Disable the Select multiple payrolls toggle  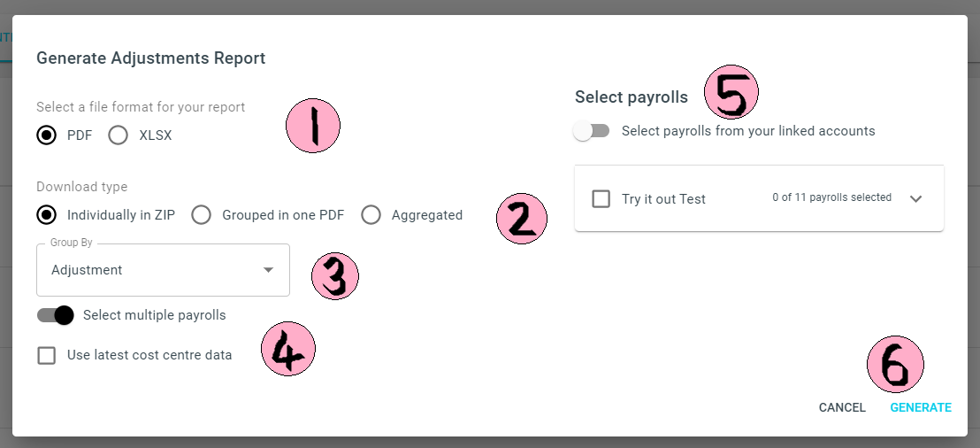[x=55, y=315]
